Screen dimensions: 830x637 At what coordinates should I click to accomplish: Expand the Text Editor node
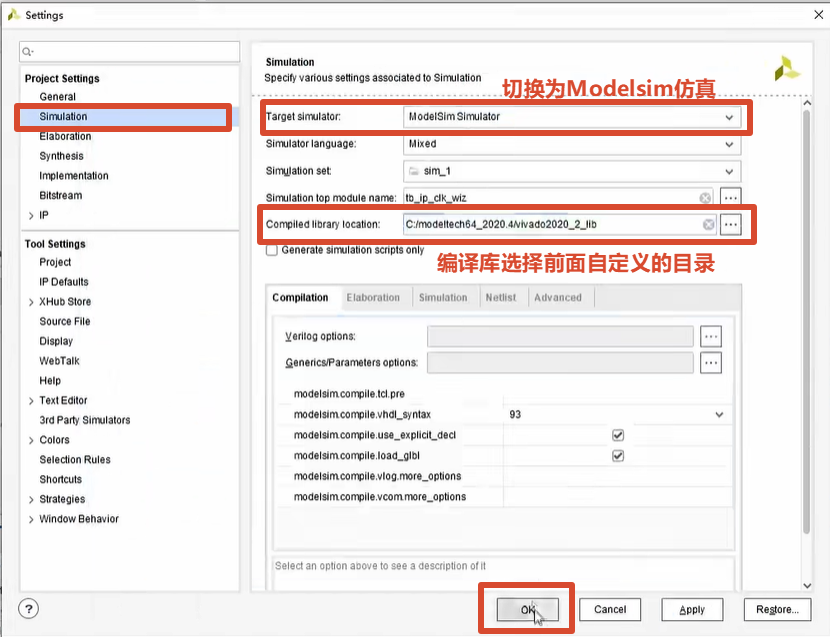(x=31, y=401)
